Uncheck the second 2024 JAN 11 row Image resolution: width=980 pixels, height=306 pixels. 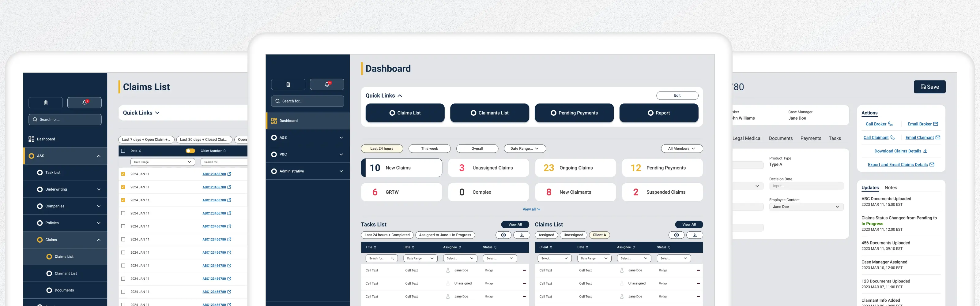coord(123,187)
